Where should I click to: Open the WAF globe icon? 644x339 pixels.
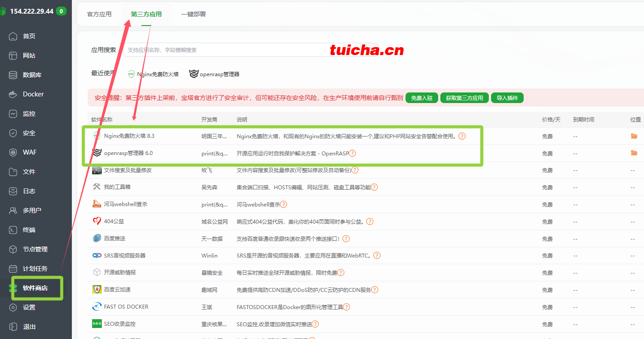[13, 152]
